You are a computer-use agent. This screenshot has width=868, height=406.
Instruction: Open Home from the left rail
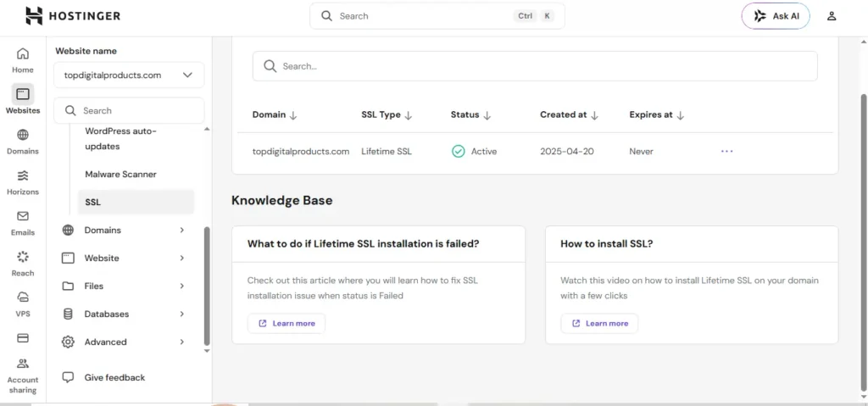23,60
